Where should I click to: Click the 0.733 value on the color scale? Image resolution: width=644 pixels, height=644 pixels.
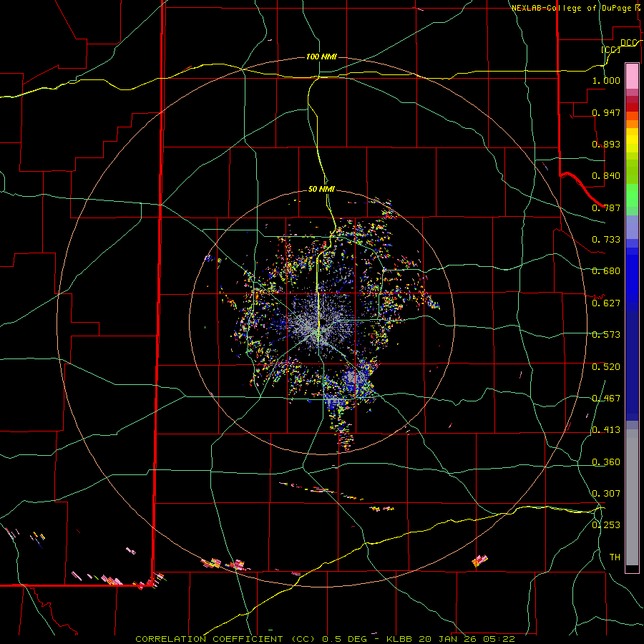[x=606, y=240]
